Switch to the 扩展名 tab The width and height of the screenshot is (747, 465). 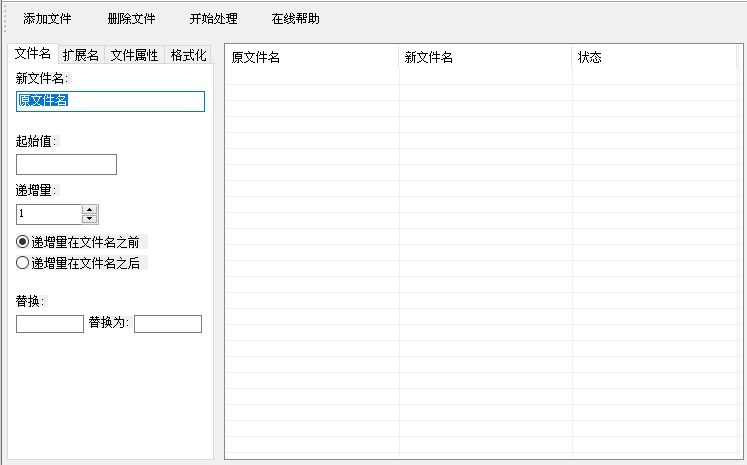tap(81, 55)
